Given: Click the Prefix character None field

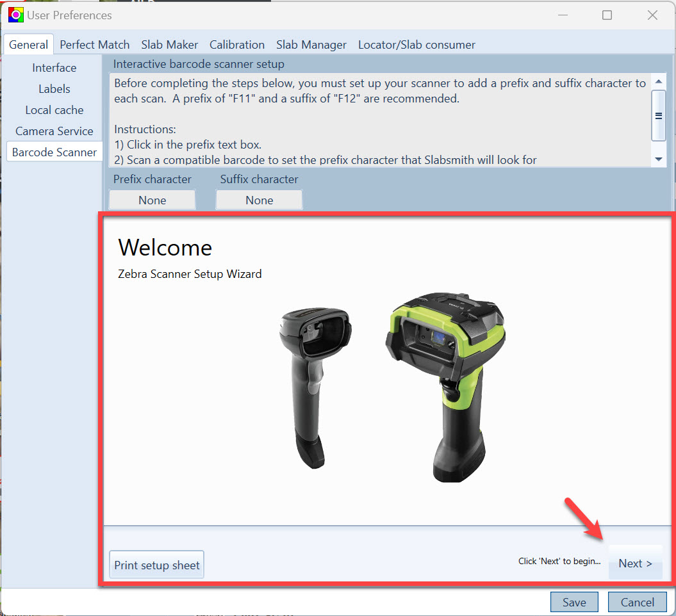Looking at the screenshot, I should tap(152, 200).
